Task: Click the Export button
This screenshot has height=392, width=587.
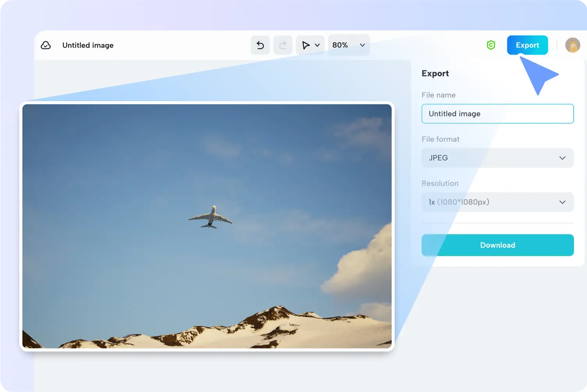Action: point(527,45)
